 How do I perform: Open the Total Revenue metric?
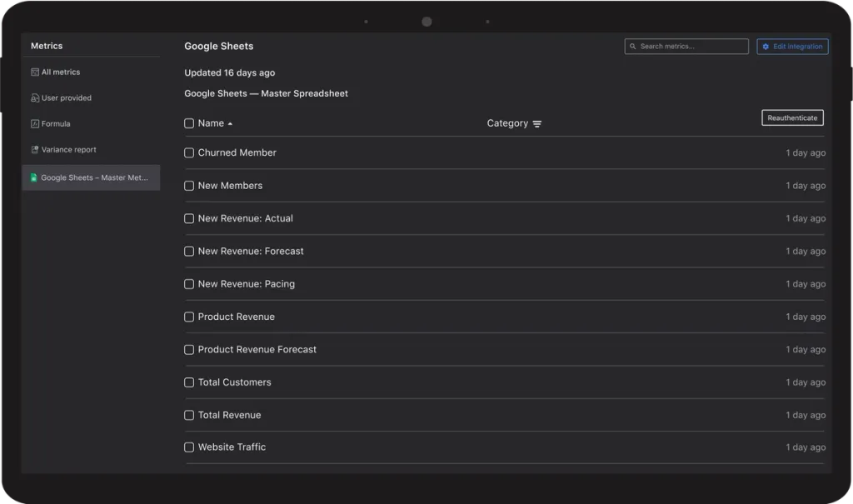pos(229,415)
